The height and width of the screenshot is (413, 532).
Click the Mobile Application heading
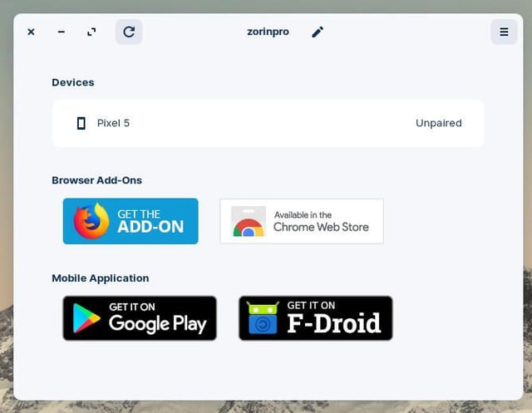tap(100, 278)
